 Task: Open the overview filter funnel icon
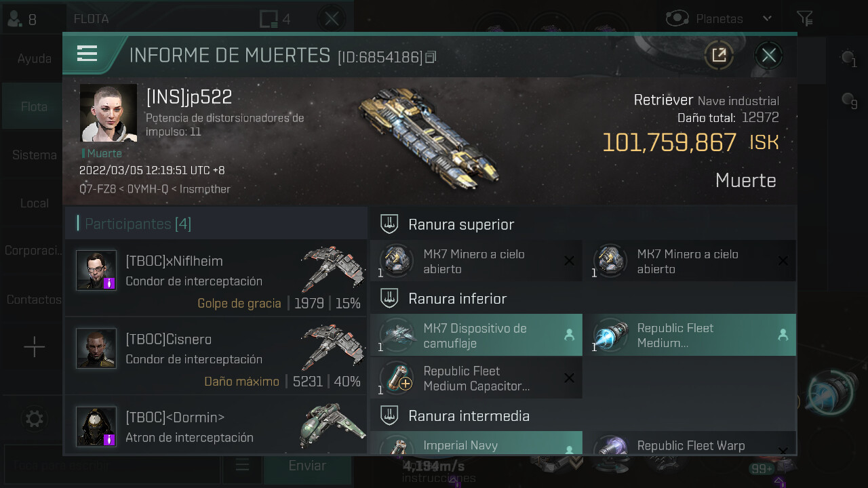[804, 18]
